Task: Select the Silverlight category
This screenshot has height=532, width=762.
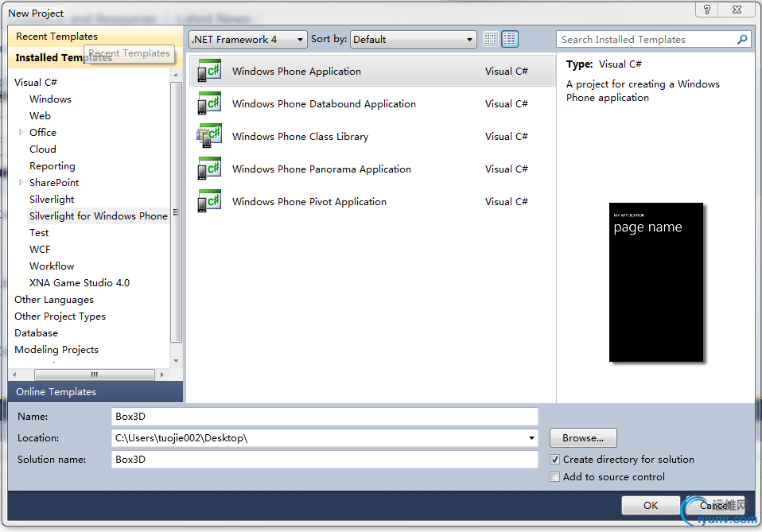Action: tap(52, 199)
